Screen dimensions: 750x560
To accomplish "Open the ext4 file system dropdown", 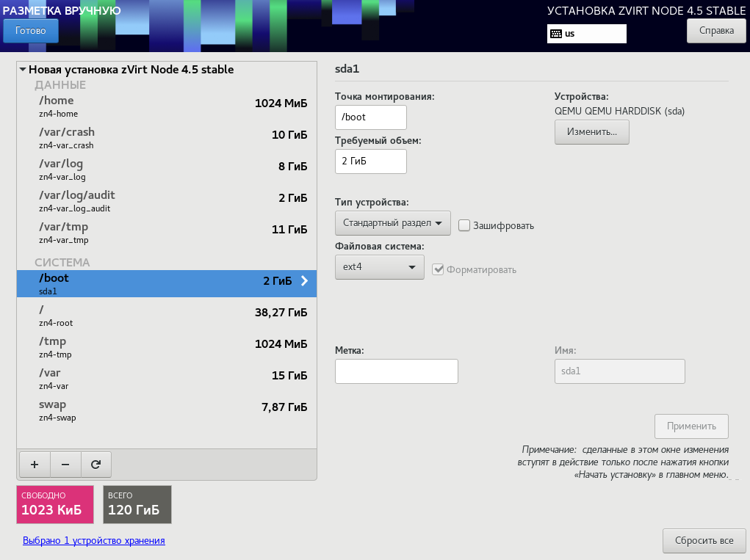I will [379, 267].
